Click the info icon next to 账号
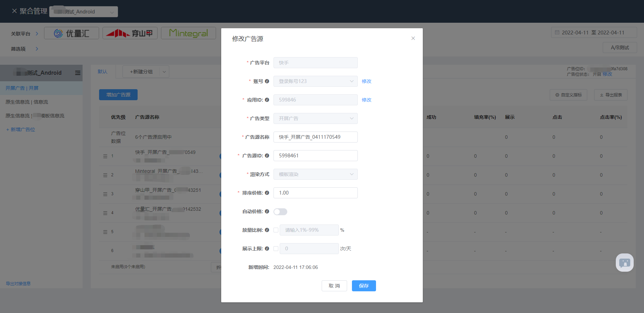644x313 pixels. [267, 81]
